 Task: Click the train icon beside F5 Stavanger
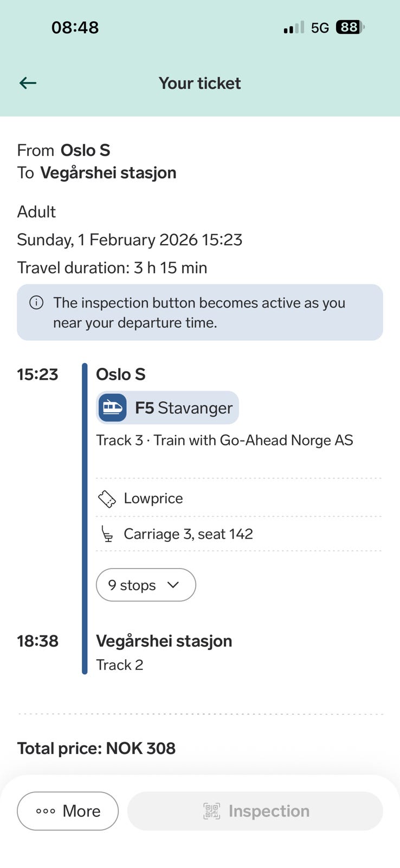point(112,408)
